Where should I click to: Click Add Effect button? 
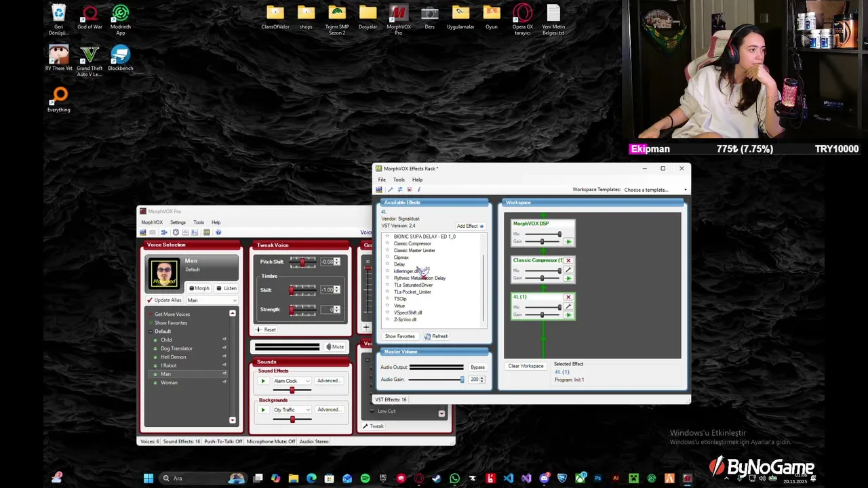click(x=470, y=226)
